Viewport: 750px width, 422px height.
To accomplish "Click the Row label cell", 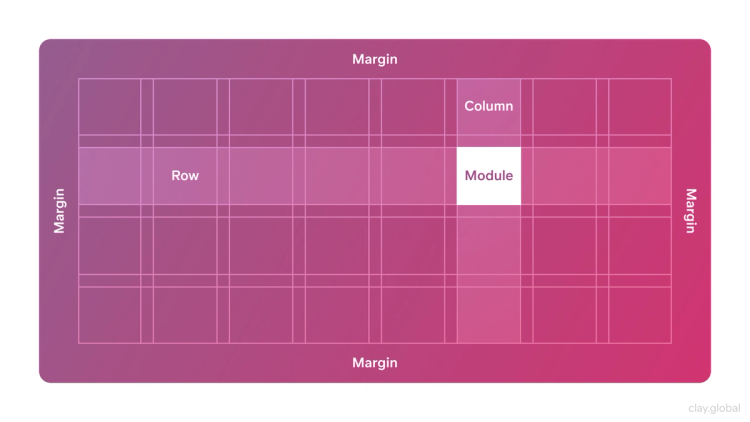I will point(185,176).
